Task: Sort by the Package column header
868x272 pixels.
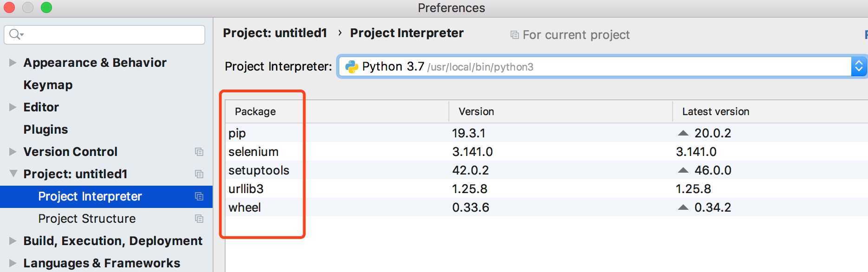Action: click(337, 111)
